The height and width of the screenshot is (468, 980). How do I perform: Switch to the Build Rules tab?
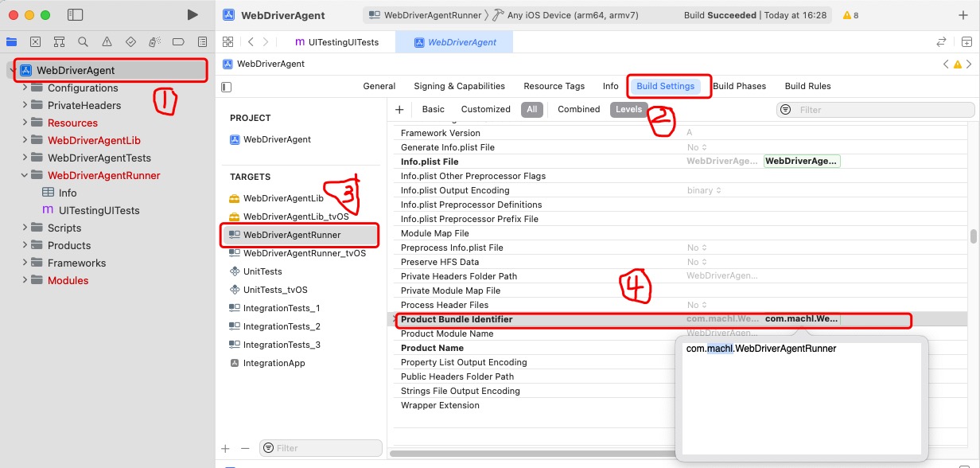(808, 86)
